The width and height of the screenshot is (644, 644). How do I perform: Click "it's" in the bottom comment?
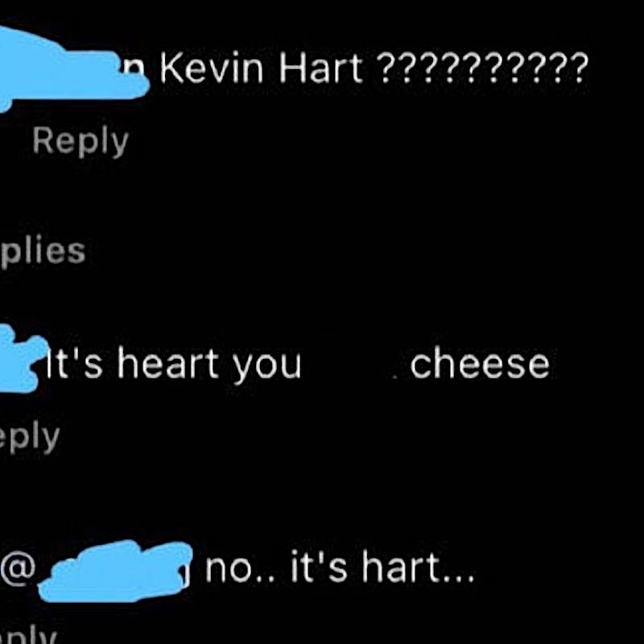(x=319, y=567)
